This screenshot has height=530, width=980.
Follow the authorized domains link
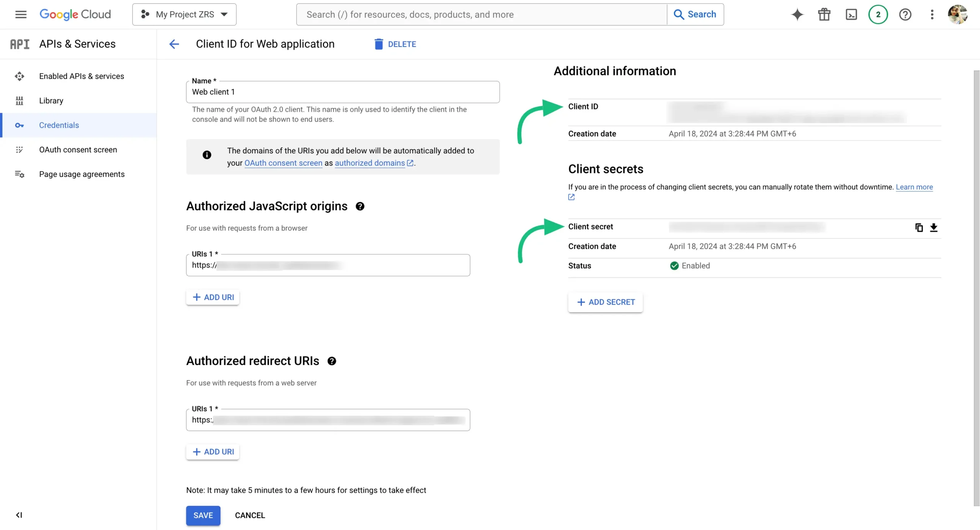370,163
